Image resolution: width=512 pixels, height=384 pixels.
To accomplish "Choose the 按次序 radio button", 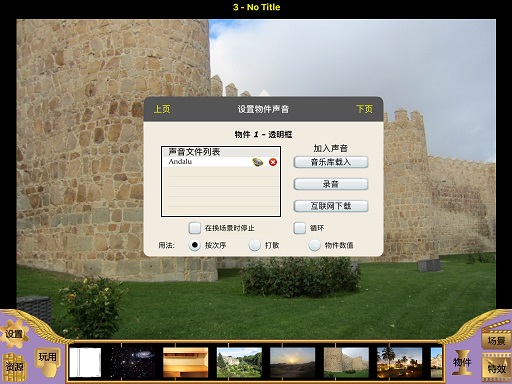I will [195, 245].
